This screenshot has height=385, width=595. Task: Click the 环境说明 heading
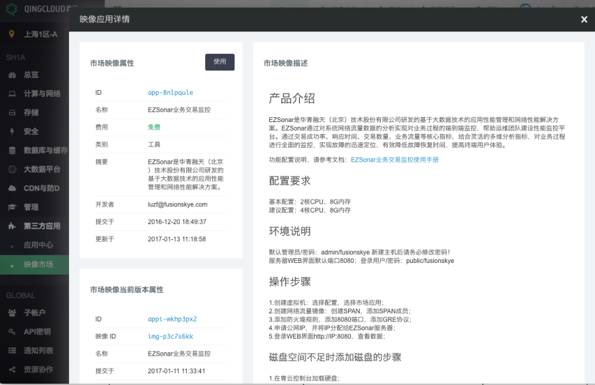[290, 231]
